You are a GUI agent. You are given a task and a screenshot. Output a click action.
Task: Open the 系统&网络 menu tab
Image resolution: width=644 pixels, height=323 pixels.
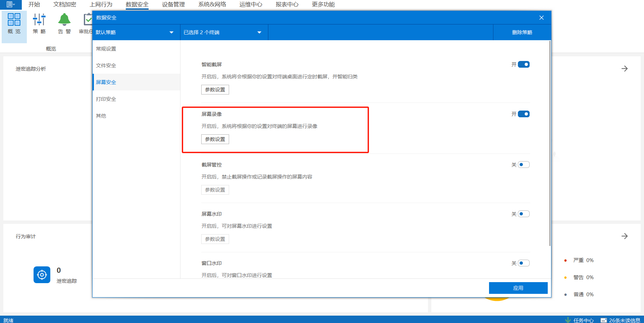point(212,4)
